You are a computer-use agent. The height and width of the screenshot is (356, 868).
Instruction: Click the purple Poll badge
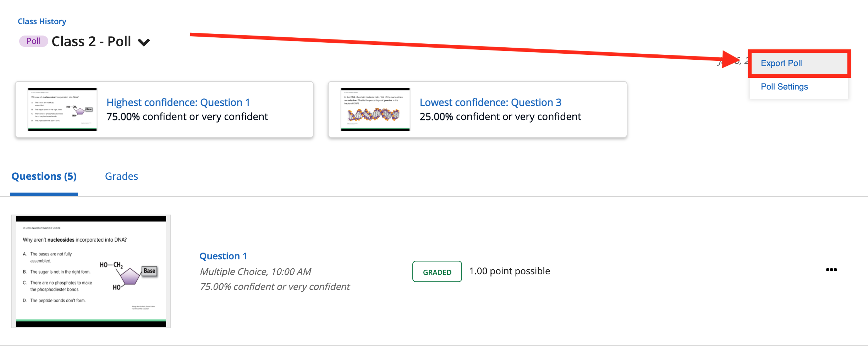point(33,41)
